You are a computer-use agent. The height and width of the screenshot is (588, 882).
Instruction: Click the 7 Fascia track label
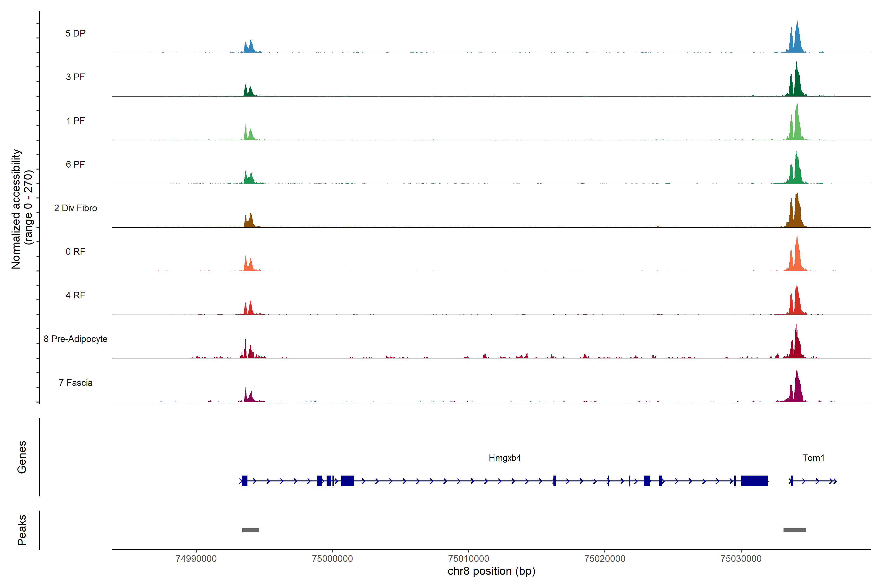(75, 382)
